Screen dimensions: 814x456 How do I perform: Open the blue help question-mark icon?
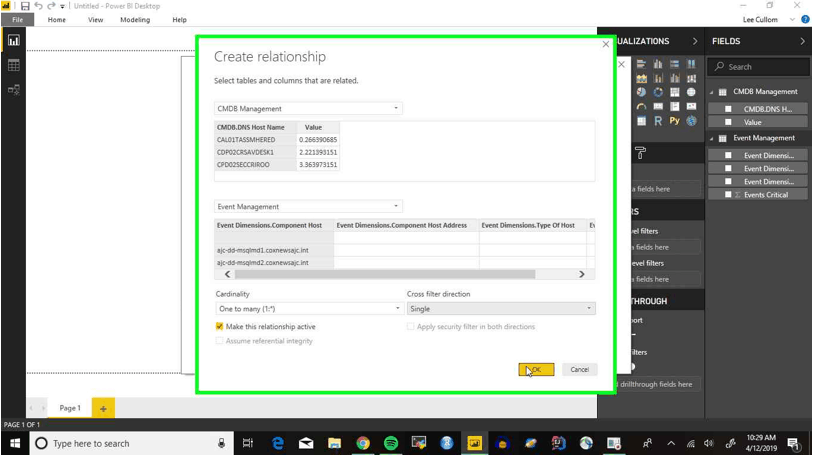[x=805, y=20]
